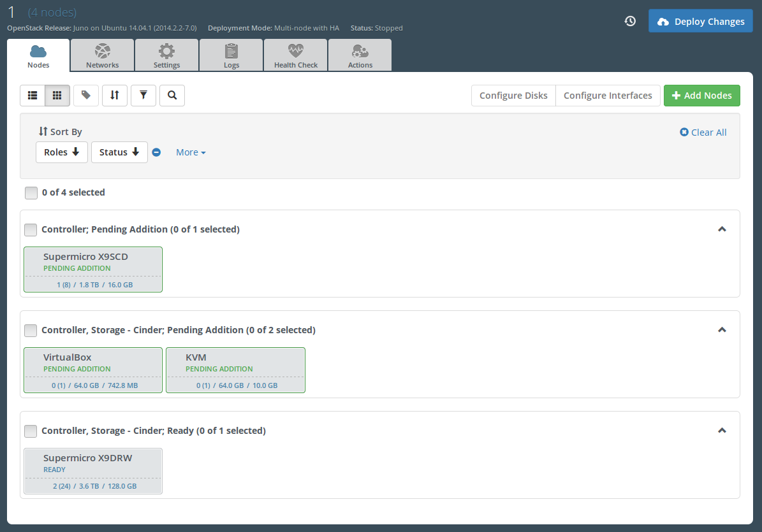Collapse the Controller; Pending Addition group
Viewport: 762px width, 532px height.
click(x=722, y=229)
